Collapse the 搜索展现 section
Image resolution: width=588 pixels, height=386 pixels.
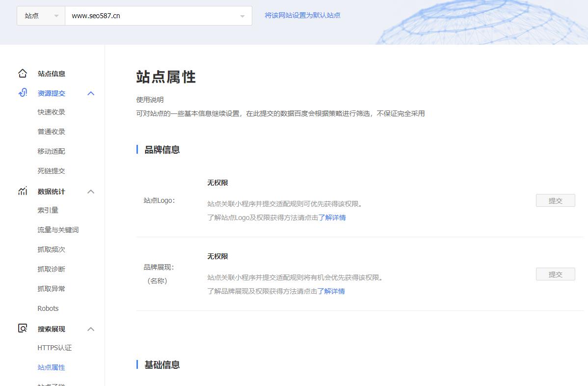90,329
